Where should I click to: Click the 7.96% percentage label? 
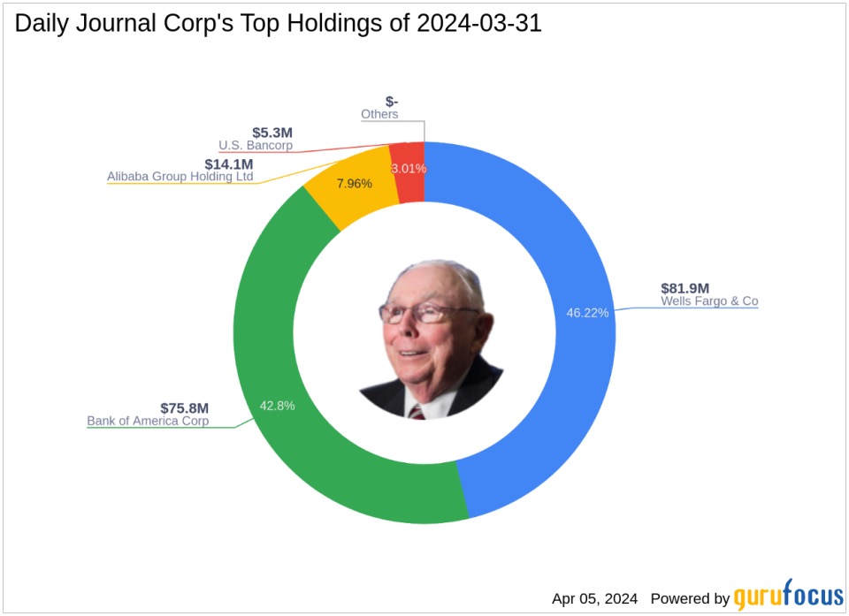tap(354, 184)
